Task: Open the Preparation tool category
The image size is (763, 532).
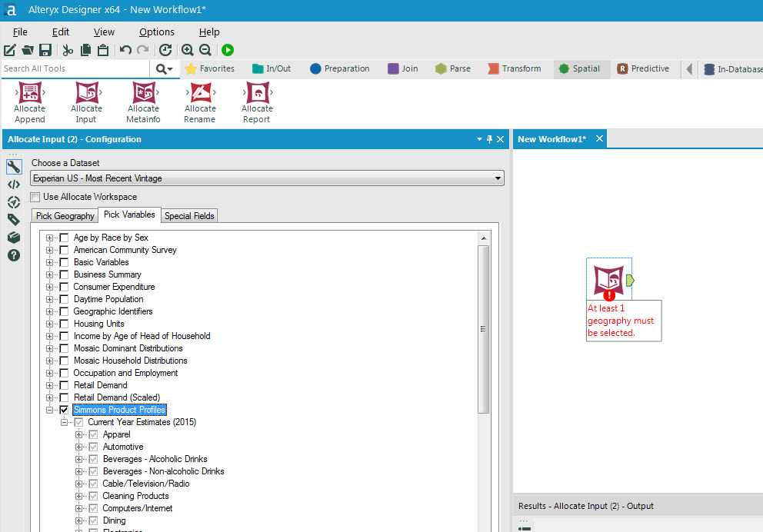Action: [x=340, y=69]
